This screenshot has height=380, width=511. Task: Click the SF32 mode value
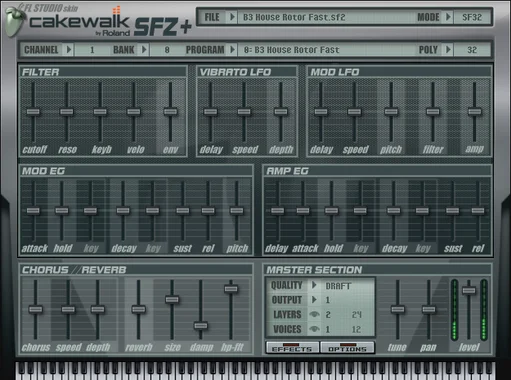click(x=472, y=17)
